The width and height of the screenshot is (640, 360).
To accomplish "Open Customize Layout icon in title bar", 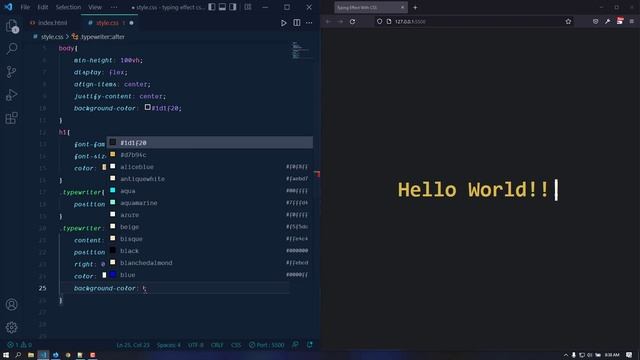I will click(248, 7).
